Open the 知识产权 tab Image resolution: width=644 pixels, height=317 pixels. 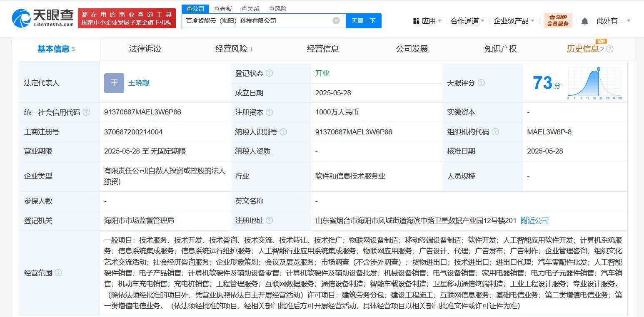pyautogui.click(x=501, y=49)
